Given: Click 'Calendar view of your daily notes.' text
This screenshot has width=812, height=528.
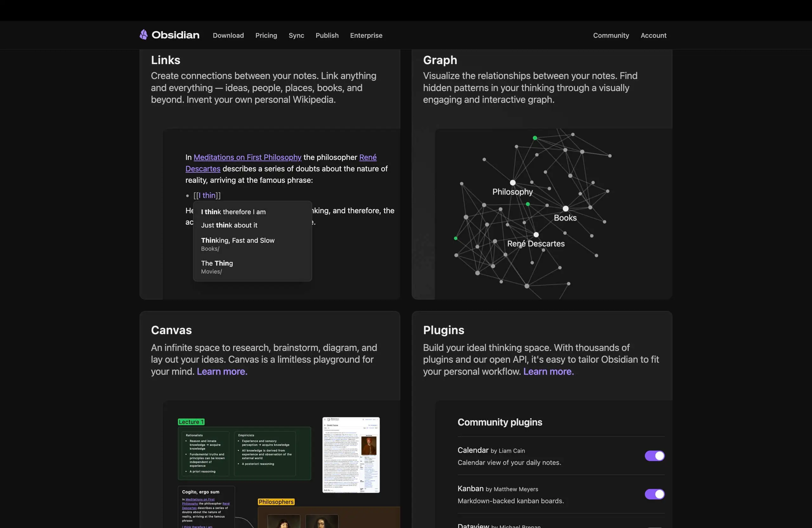Looking at the screenshot, I should click(509, 462).
